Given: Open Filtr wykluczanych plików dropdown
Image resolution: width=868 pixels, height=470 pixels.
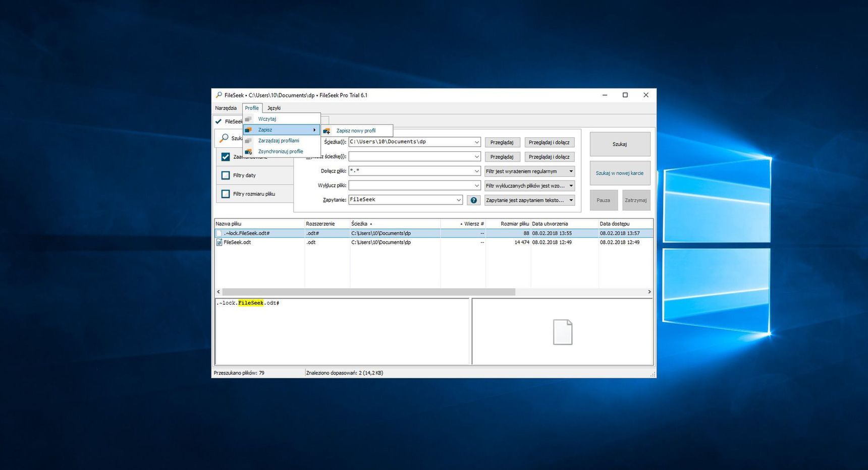Looking at the screenshot, I should click(x=529, y=186).
